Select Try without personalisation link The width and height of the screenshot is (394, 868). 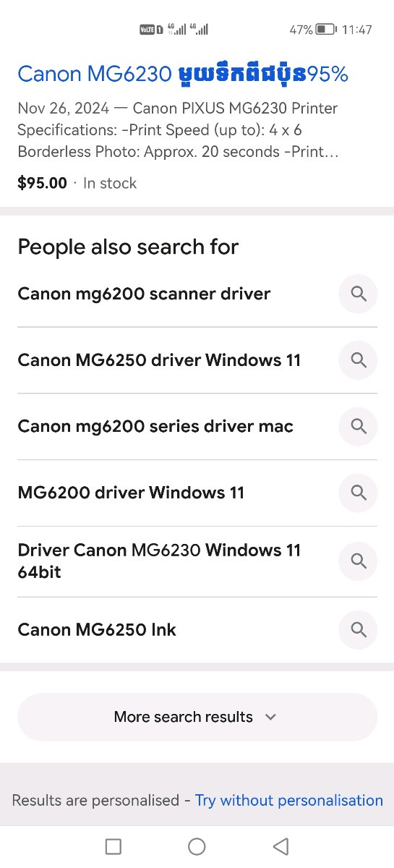click(289, 800)
